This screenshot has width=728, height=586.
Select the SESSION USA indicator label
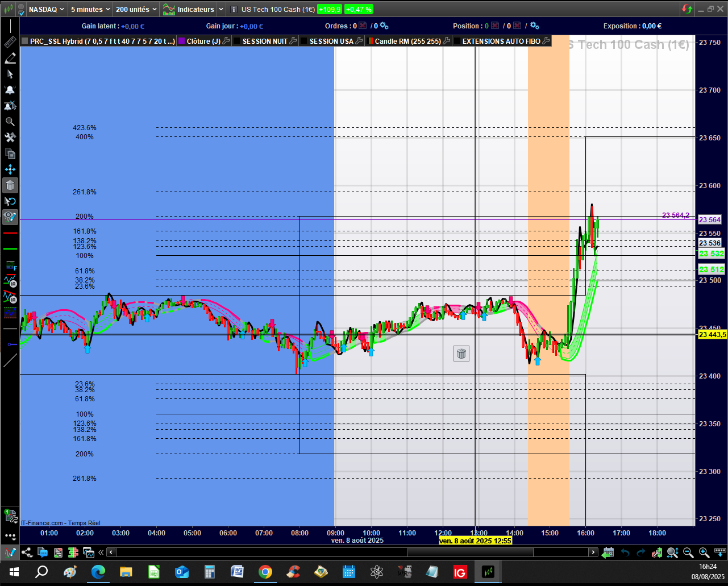[331, 41]
